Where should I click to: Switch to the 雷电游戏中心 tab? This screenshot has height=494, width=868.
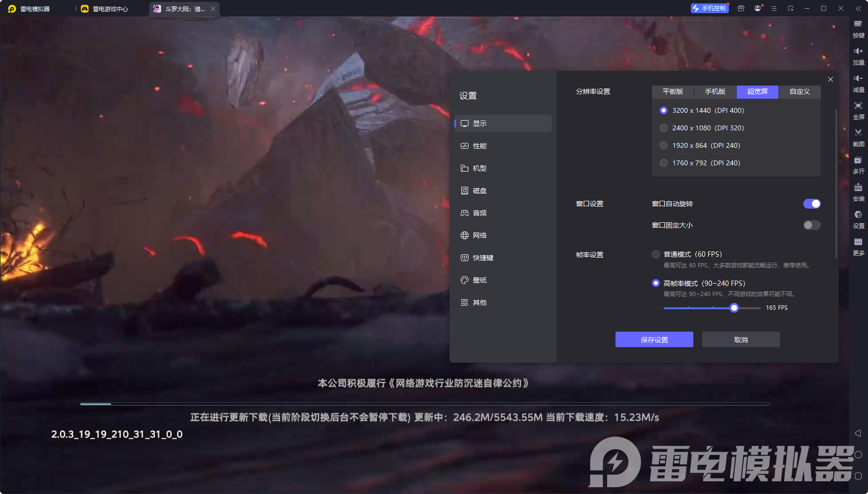click(x=105, y=9)
